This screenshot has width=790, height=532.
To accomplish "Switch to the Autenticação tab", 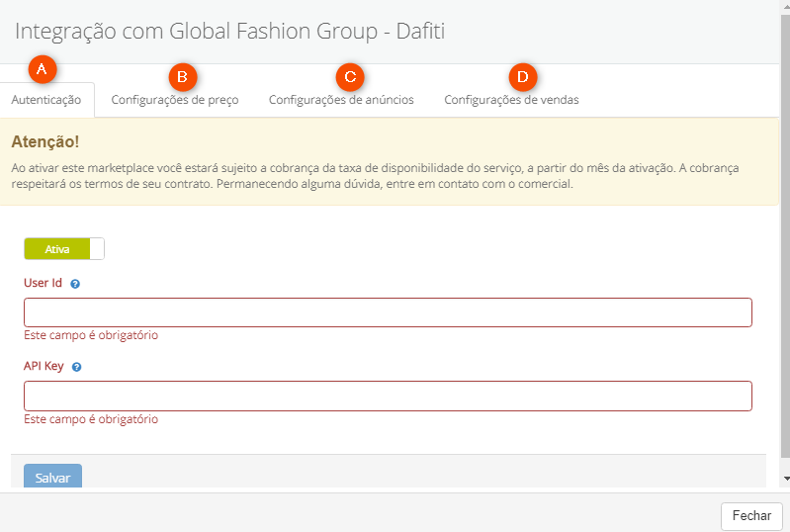I will coord(46,100).
